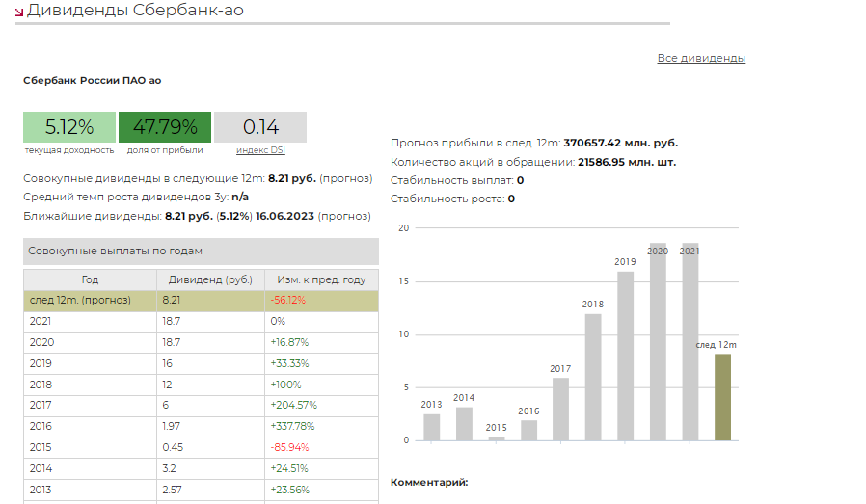Click the 2015 bar in the chart
Image resolution: width=866 pixels, height=504 pixels.
[x=496, y=438]
